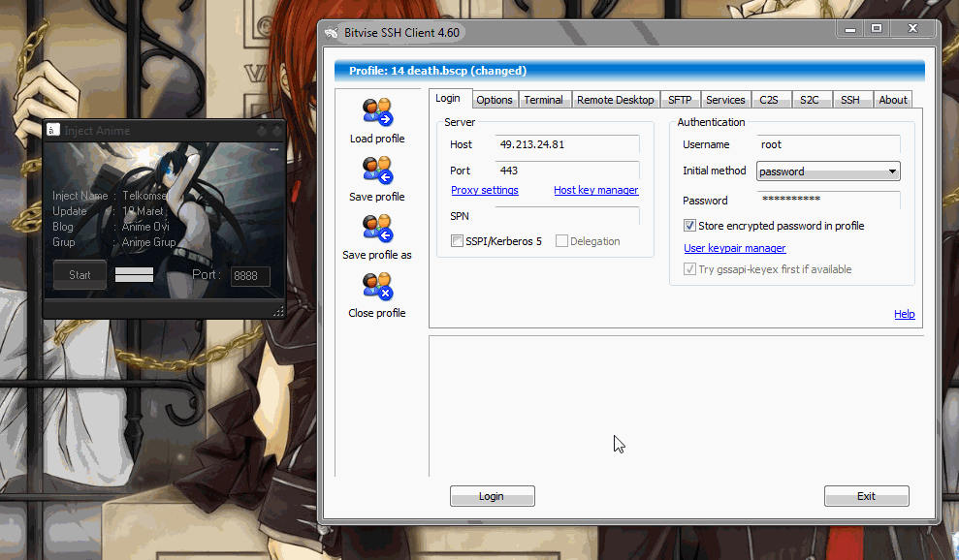The width and height of the screenshot is (959, 560).
Task: Click the Inject Anime window title icon
Action: click(53, 130)
